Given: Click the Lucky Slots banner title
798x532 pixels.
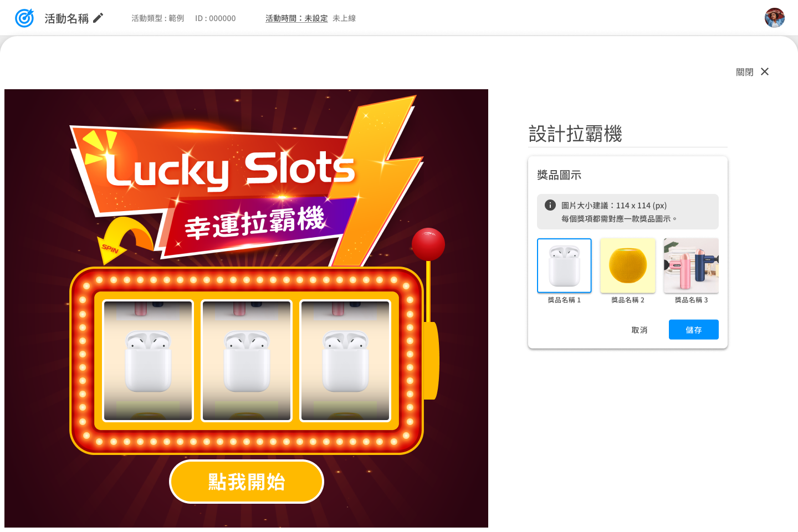Looking at the screenshot, I should click(x=230, y=169).
